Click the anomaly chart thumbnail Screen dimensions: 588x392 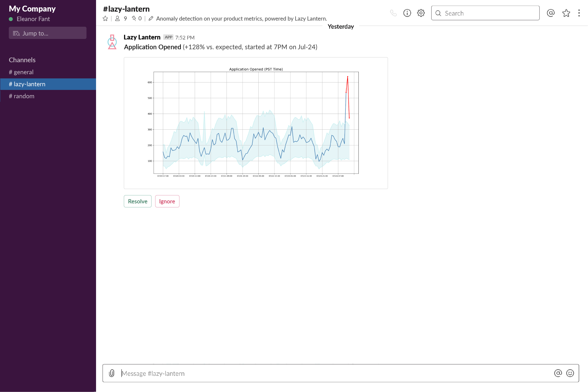click(256, 122)
